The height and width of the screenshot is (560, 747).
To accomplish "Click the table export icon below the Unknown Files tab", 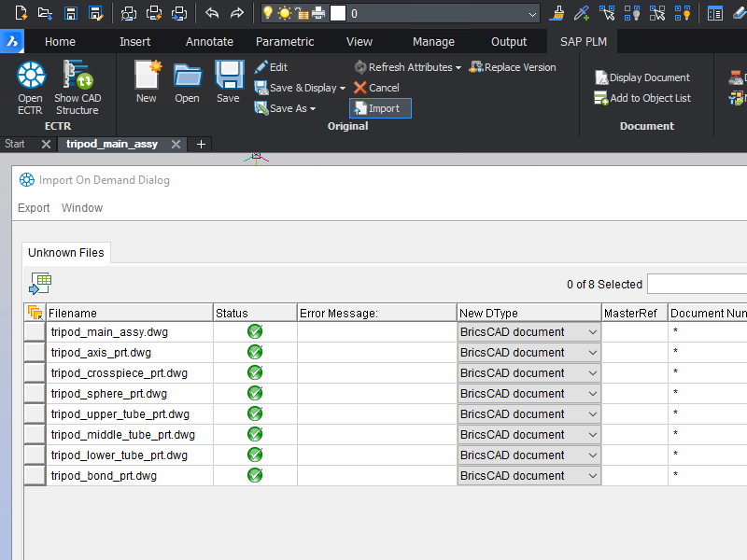I will click(40, 284).
